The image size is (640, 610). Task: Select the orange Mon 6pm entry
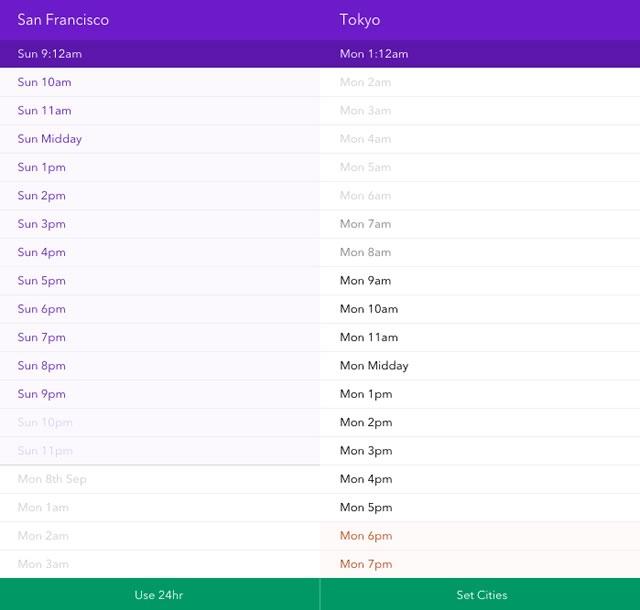coord(480,536)
